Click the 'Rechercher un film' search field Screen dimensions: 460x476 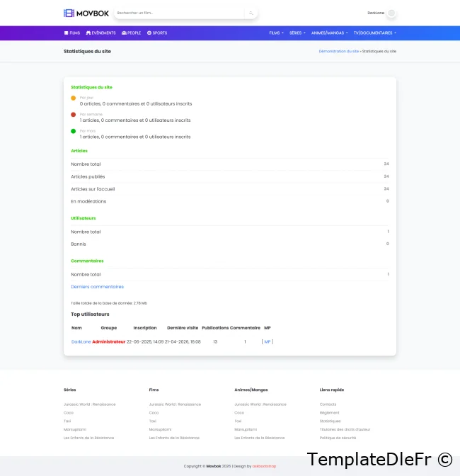tap(177, 13)
